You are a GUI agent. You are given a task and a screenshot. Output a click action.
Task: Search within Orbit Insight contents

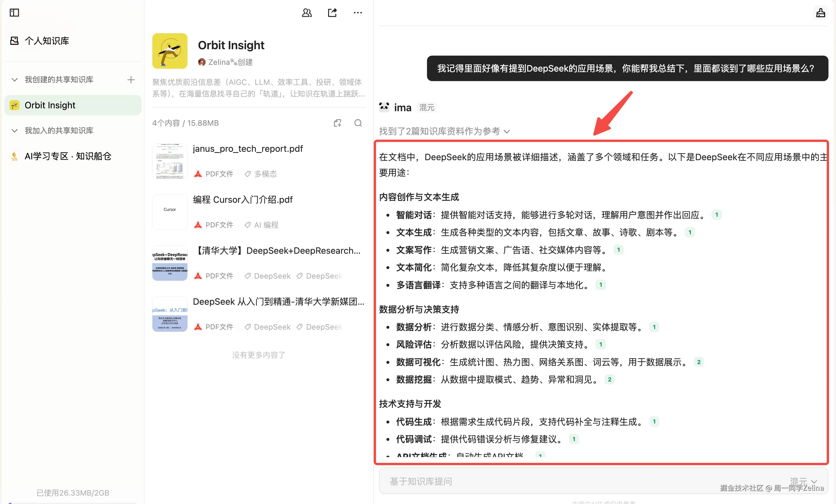click(358, 123)
